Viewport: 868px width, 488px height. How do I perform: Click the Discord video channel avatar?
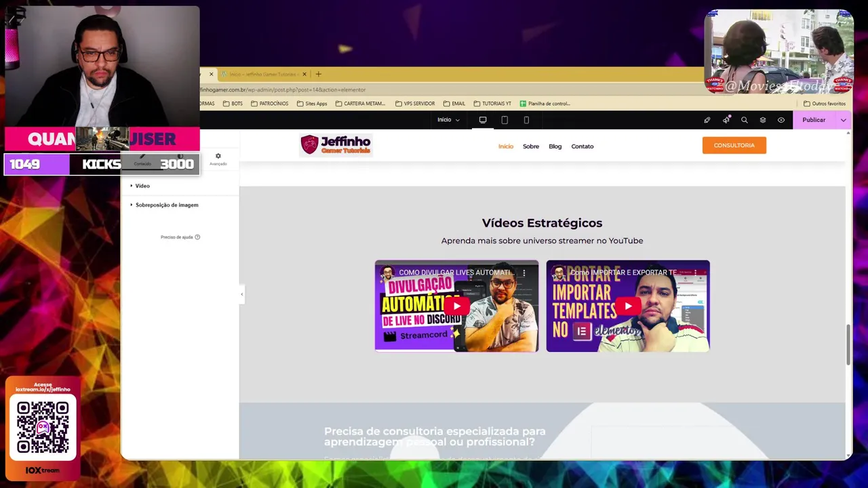click(x=387, y=272)
